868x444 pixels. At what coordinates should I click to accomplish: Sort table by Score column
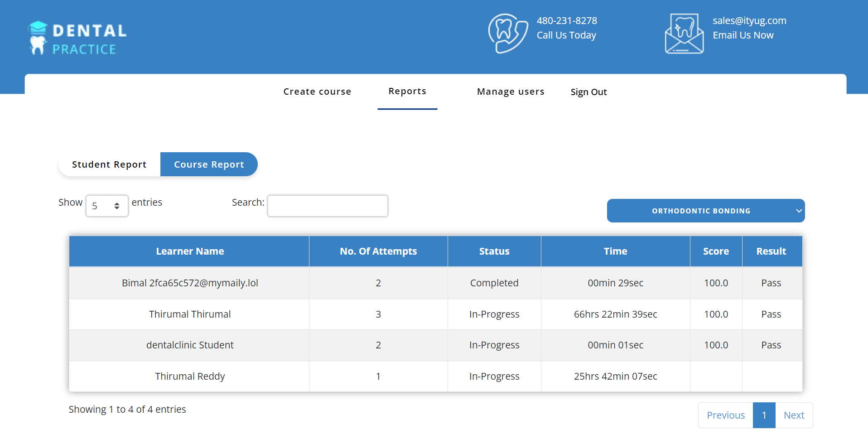point(716,251)
